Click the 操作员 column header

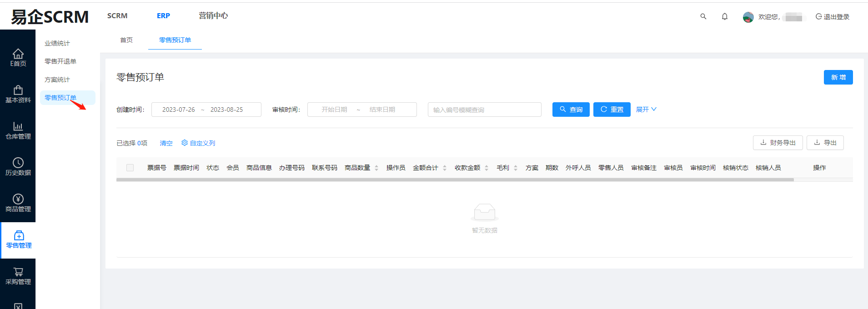click(x=396, y=168)
